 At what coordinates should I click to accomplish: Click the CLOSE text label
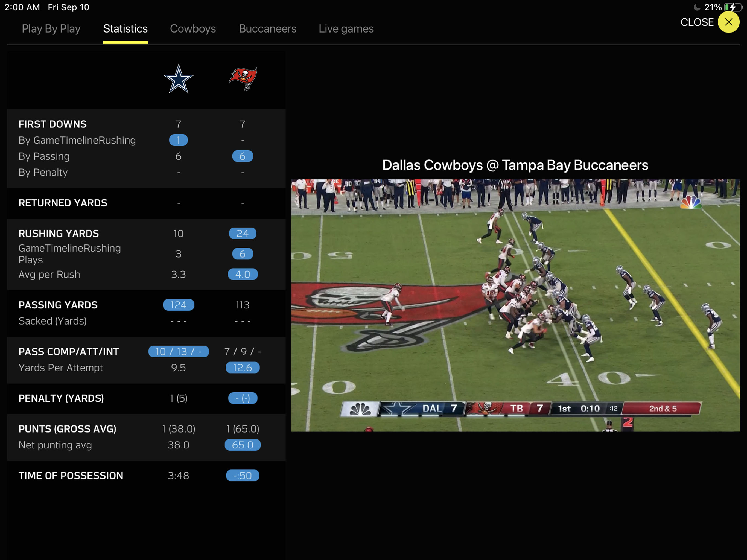pos(697,22)
